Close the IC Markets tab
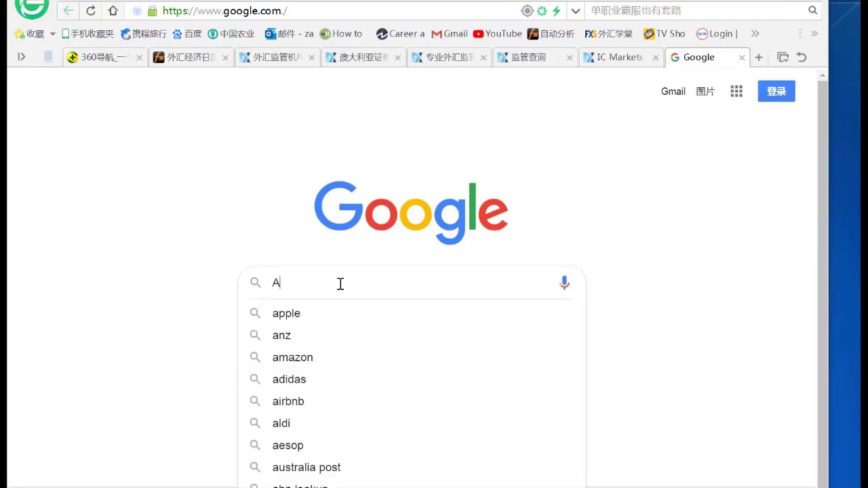This screenshot has width=868, height=488. click(x=656, y=58)
